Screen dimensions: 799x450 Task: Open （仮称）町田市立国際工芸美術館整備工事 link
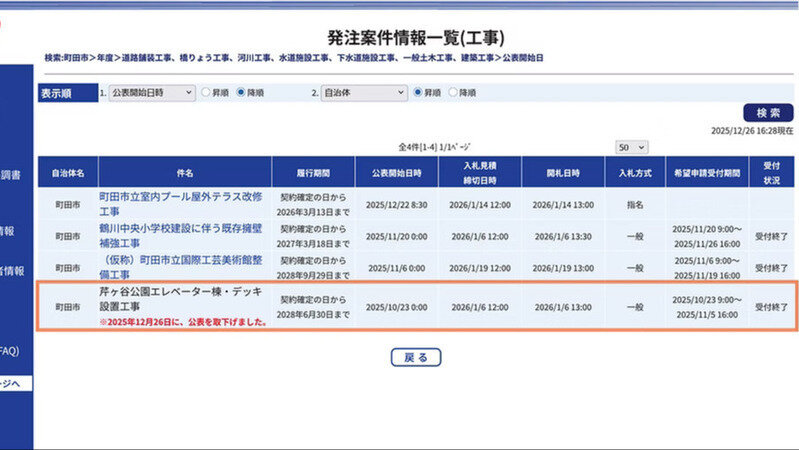pyautogui.click(x=180, y=268)
